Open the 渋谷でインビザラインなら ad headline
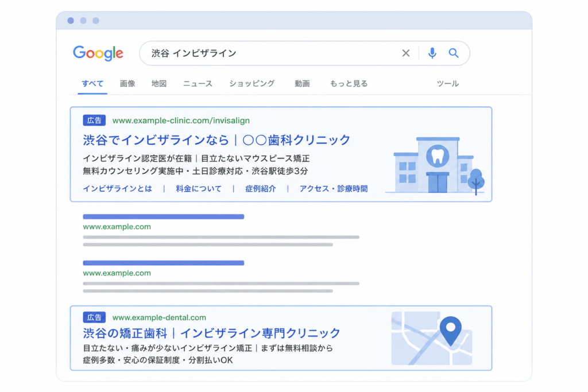 click(x=216, y=140)
